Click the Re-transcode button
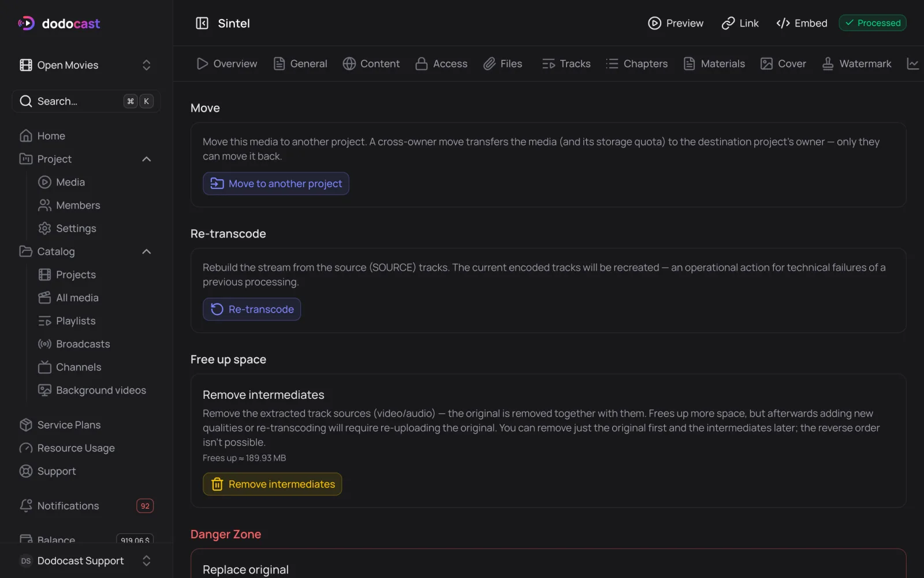The height and width of the screenshot is (578, 924). [252, 309]
